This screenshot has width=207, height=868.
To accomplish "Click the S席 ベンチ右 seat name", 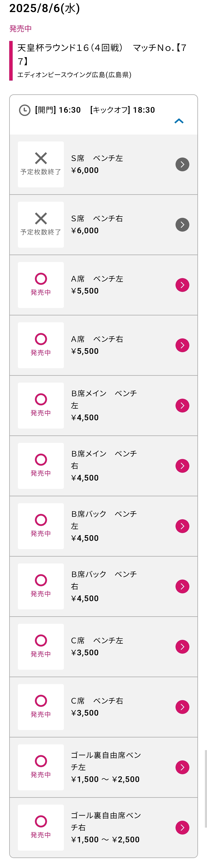I will pos(97,219).
